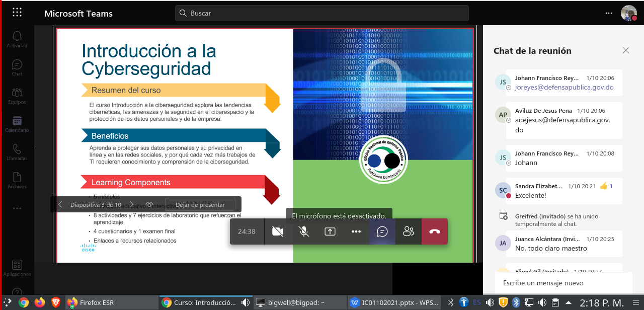The height and width of the screenshot is (310, 644).
Task: Open Equipos in the sidebar
Action: pyautogui.click(x=17, y=96)
